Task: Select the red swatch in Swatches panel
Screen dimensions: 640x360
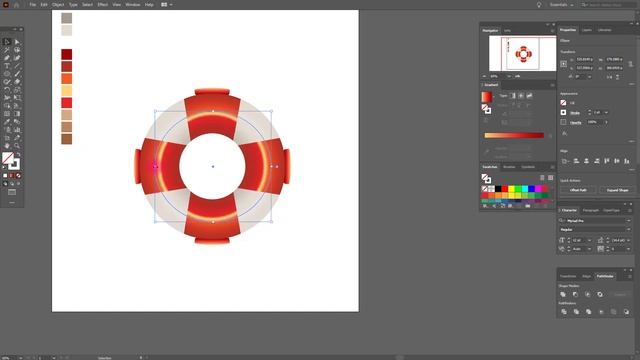Action: (x=505, y=189)
